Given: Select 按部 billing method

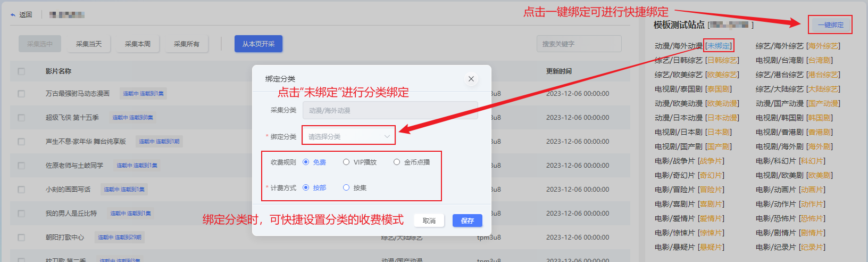Looking at the screenshot, I should coord(306,187).
